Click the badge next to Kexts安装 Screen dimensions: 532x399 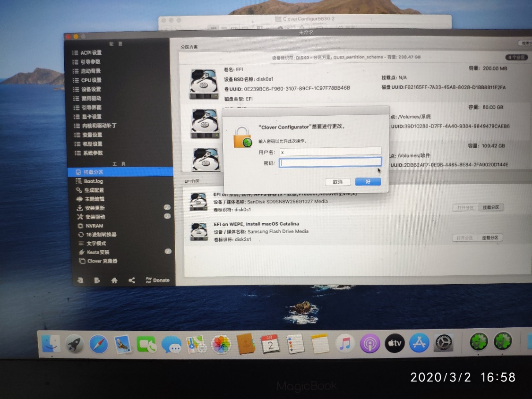pyautogui.click(x=168, y=251)
